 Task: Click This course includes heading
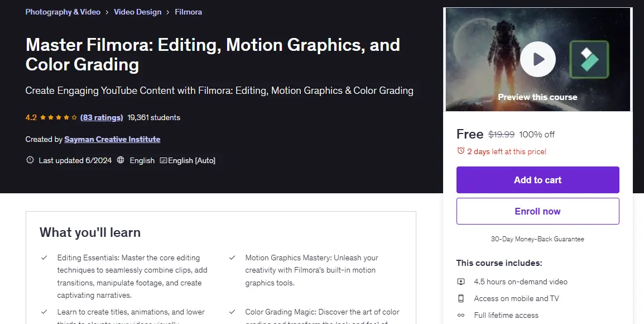click(499, 263)
